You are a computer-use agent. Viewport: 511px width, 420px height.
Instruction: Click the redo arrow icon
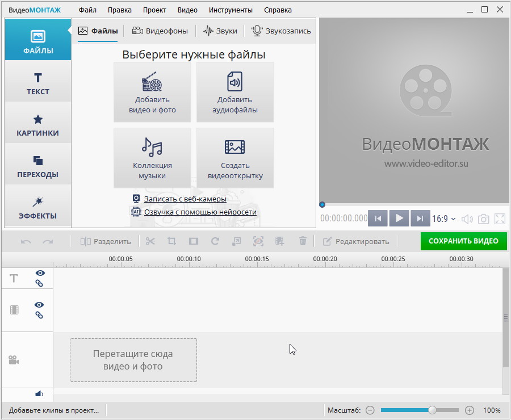coord(48,241)
